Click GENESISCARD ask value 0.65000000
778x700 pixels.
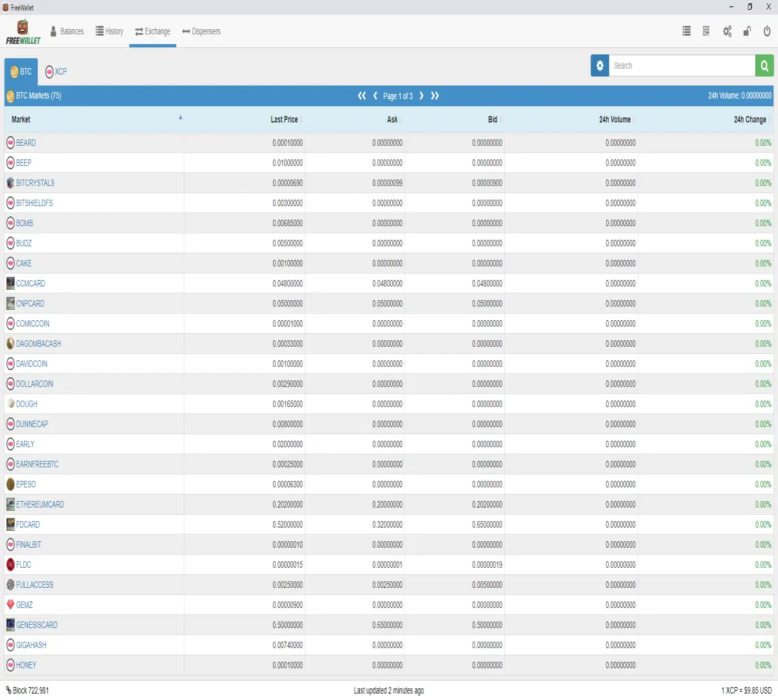tap(388, 625)
